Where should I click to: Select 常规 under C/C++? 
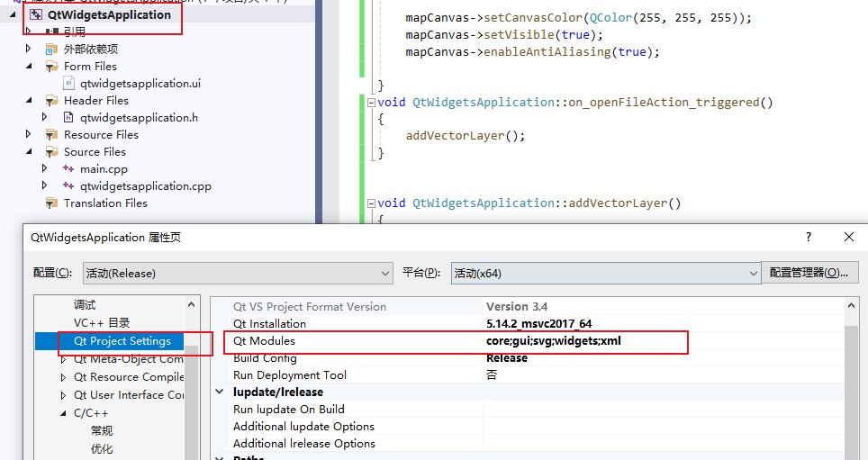point(102,430)
